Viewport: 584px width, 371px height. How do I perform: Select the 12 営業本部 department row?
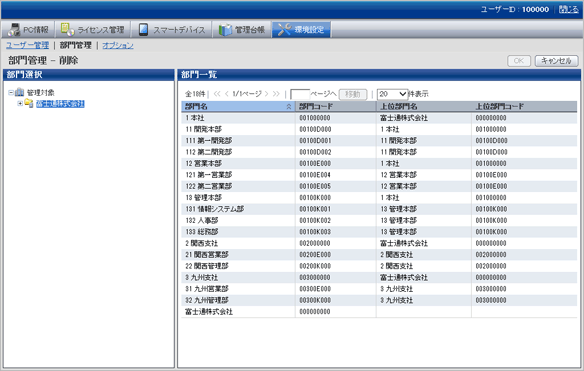pyautogui.click(x=379, y=164)
